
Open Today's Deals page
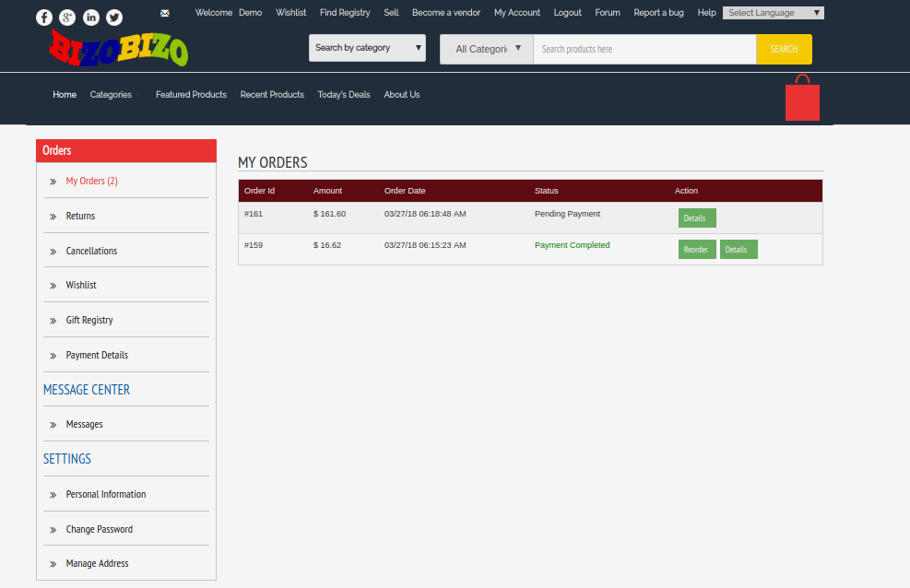coord(344,95)
